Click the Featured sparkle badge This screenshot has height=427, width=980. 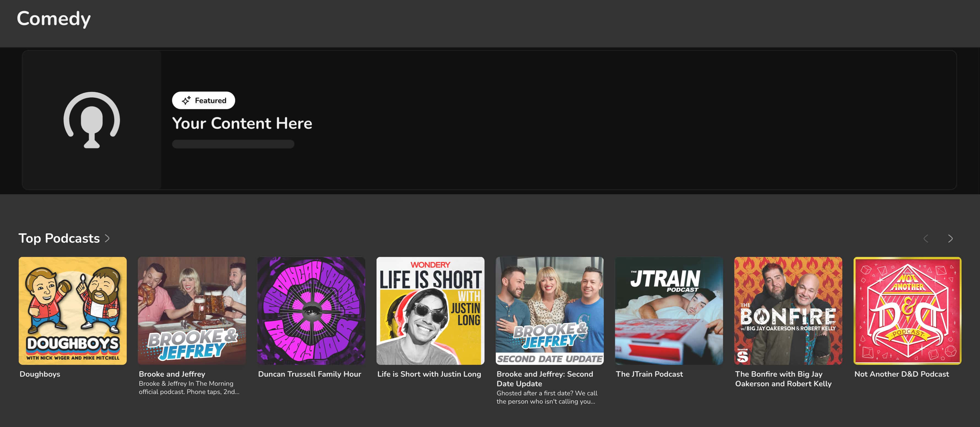coord(204,100)
